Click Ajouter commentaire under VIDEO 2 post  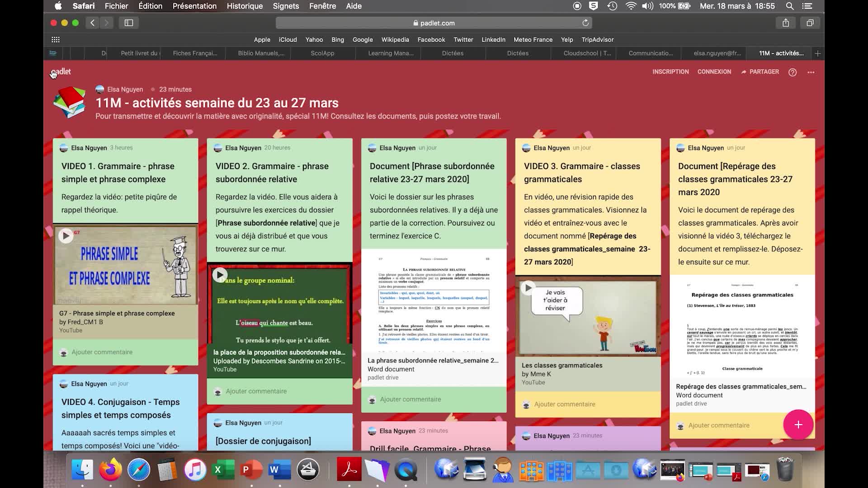pos(256,391)
